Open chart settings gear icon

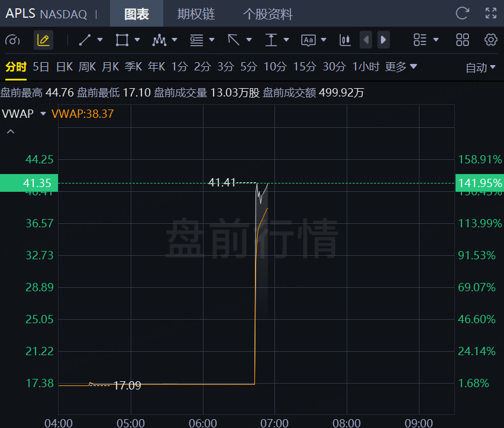pyautogui.click(x=491, y=40)
